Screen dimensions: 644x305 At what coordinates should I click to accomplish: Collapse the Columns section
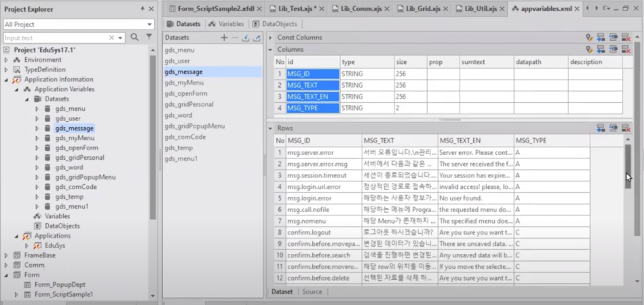(271, 49)
